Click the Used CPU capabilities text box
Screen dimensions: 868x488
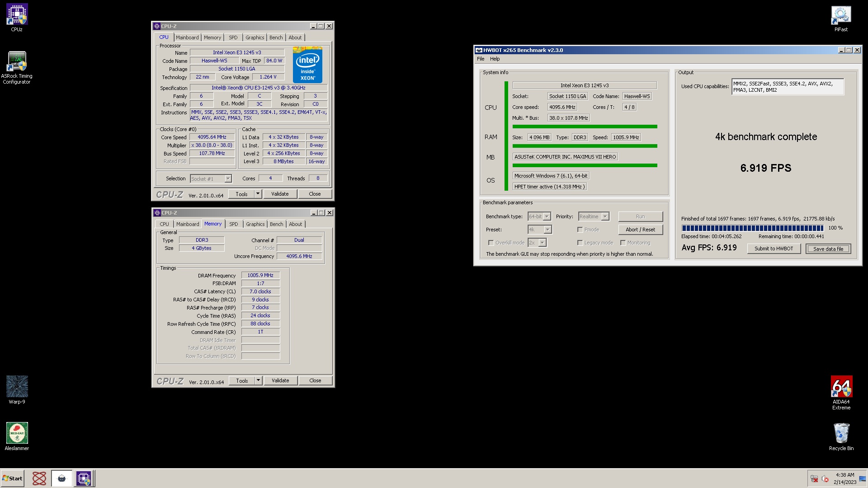tap(788, 87)
